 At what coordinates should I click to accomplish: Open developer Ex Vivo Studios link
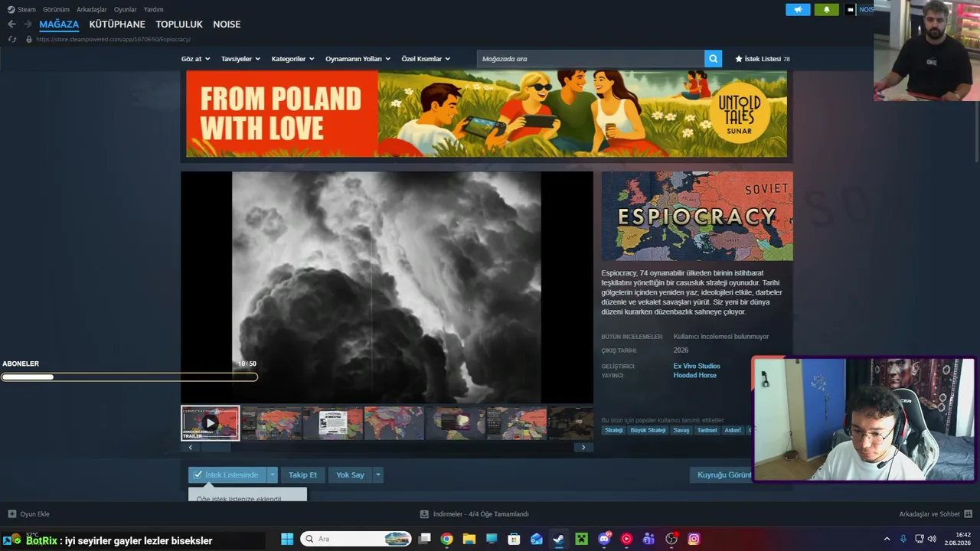(x=697, y=366)
